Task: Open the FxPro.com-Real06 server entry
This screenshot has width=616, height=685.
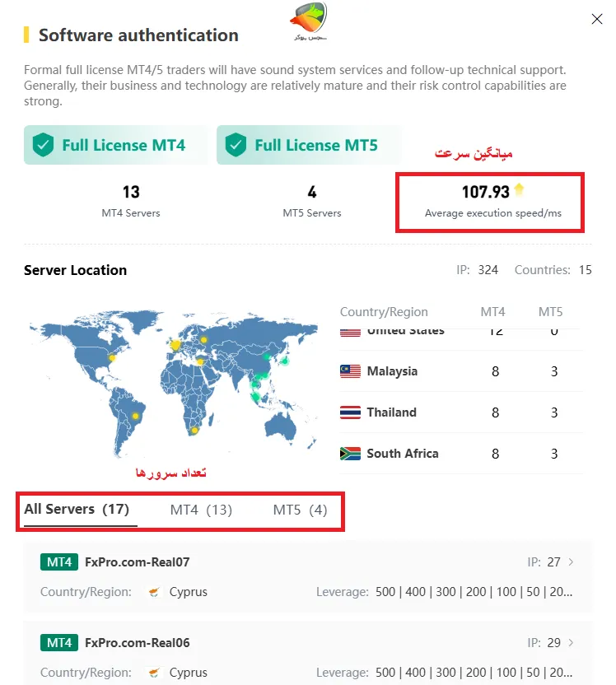Action: (138, 643)
